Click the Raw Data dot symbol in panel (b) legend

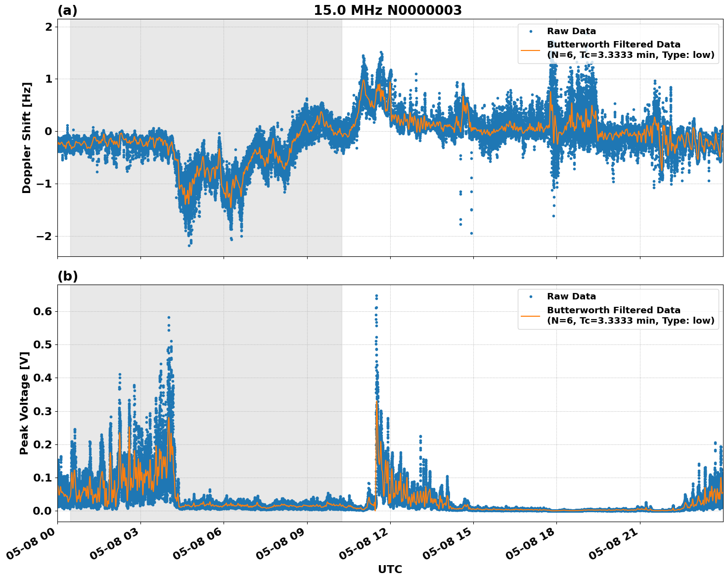click(531, 297)
